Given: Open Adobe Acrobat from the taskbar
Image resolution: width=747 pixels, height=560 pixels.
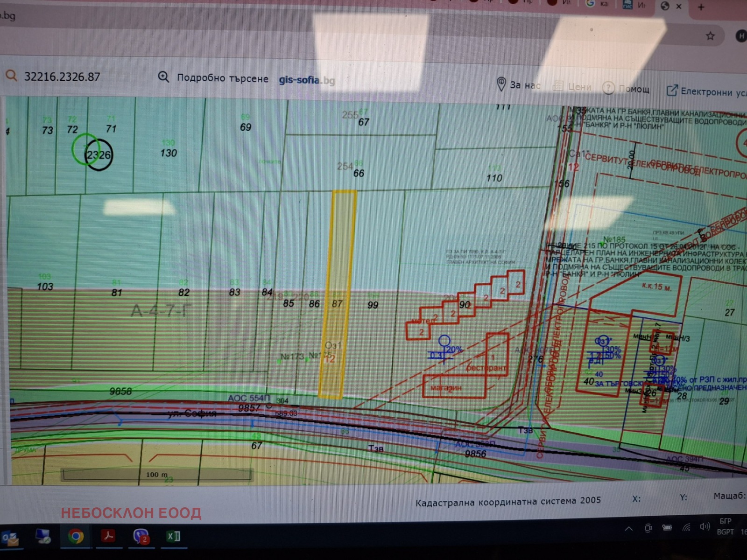Looking at the screenshot, I should (108, 536).
